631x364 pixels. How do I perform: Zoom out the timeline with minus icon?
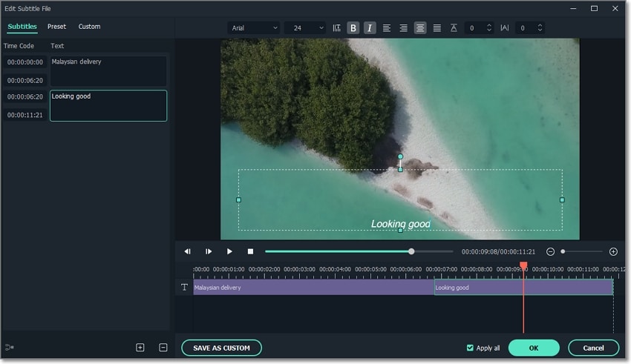click(x=550, y=252)
